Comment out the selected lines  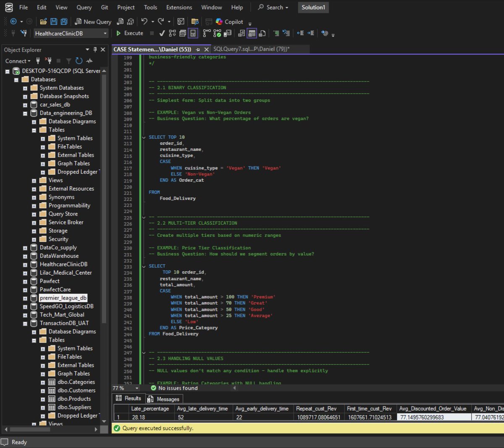tap(276, 33)
